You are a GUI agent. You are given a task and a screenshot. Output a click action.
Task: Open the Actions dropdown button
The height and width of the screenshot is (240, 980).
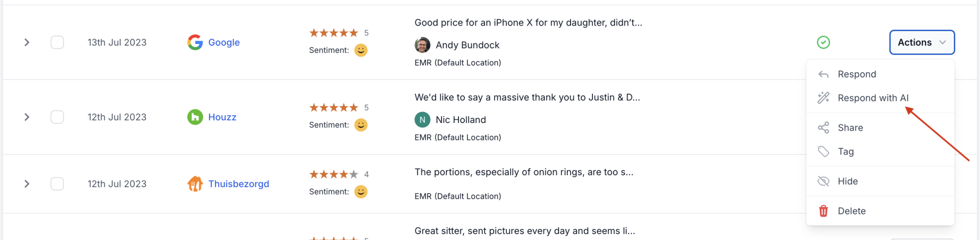tap(922, 42)
